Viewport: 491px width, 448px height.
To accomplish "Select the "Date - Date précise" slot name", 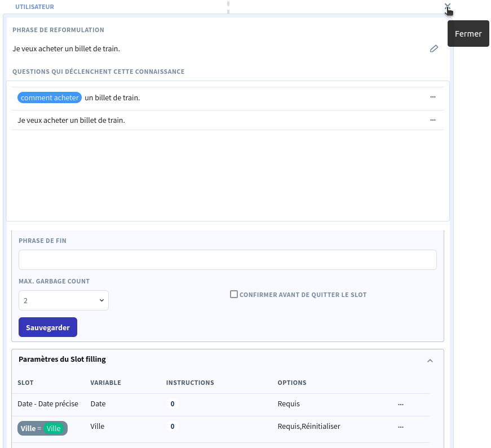I will pyautogui.click(x=48, y=404).
